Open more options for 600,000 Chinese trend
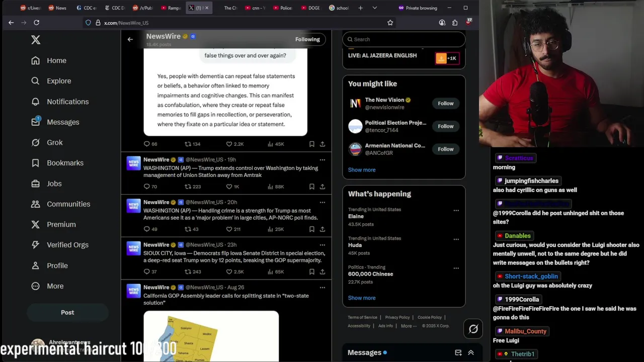 point(456,268)
